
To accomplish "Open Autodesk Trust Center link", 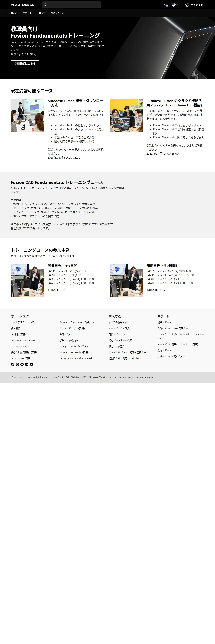I will tap(23, 341).
